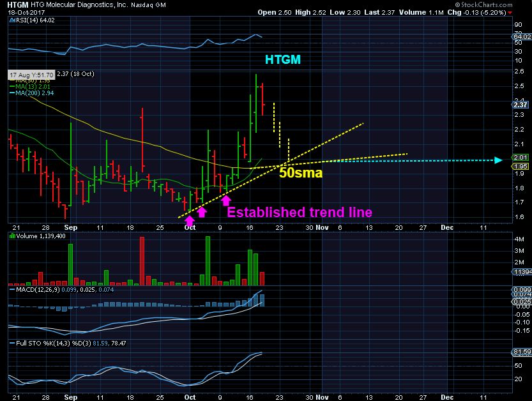Click the Last 2.37 quote value
This screenshot has width=532, height=401.
(379, 12)
